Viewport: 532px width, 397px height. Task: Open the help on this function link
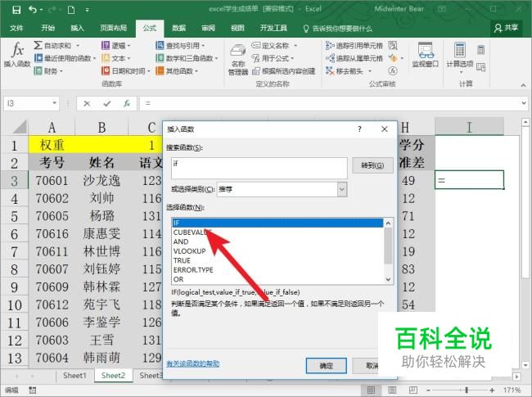point(192,363)
